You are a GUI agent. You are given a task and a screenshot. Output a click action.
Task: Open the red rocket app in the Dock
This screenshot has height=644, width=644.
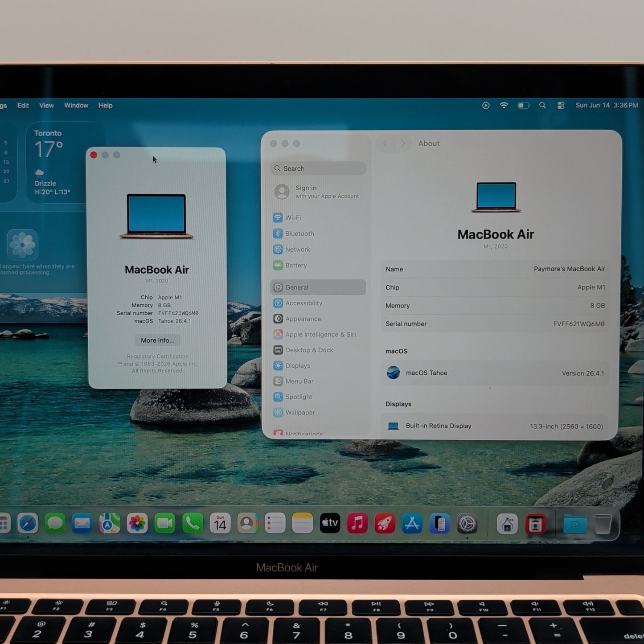(x=385, y=523)
